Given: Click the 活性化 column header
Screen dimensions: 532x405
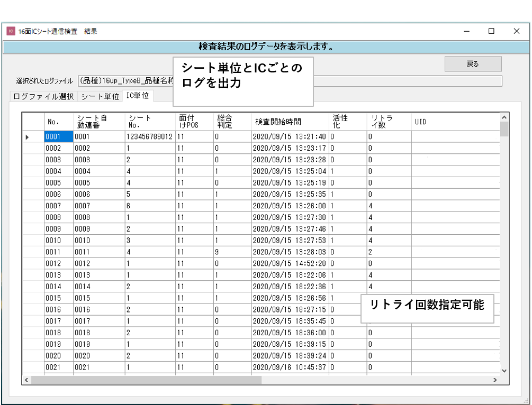Looking at the screenshot, I should (x=348, y=122).
